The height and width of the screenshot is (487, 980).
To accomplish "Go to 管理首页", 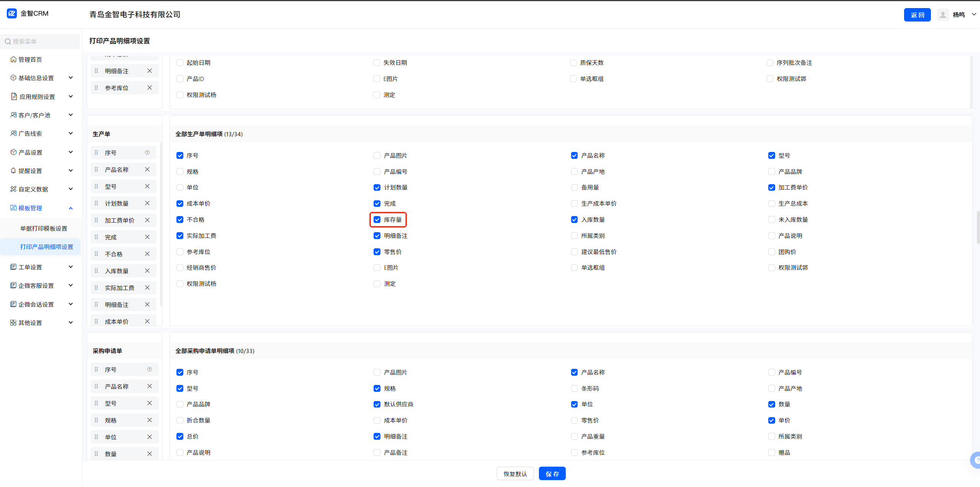I will 30,59.
